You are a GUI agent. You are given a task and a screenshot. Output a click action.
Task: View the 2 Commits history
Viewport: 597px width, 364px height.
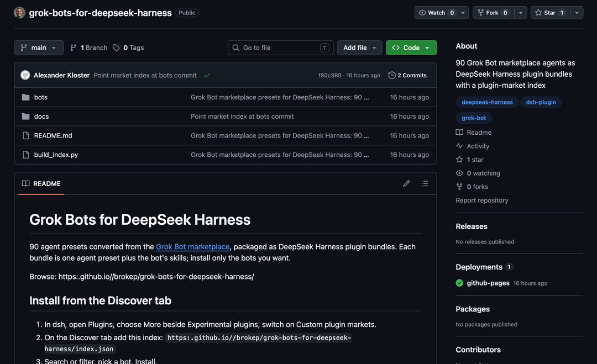(407, 75)
